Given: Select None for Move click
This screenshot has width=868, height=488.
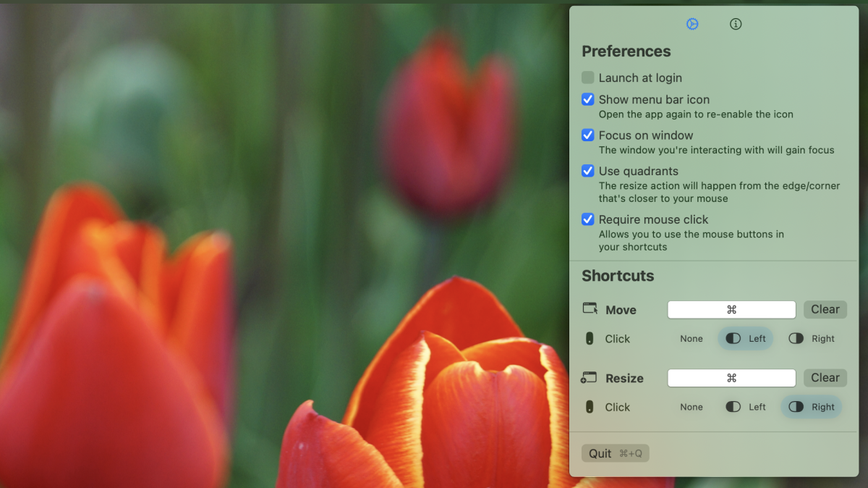Looking at the screenshot, I should click(691, 339).
